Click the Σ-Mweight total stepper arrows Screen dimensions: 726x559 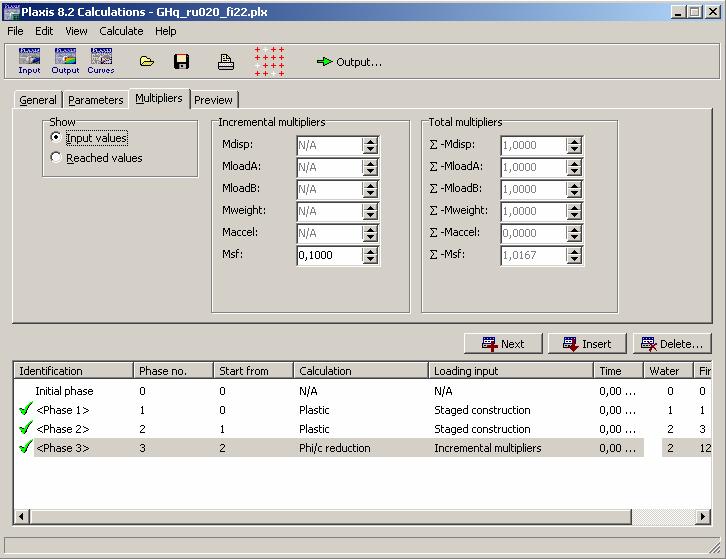coord(574,211)
